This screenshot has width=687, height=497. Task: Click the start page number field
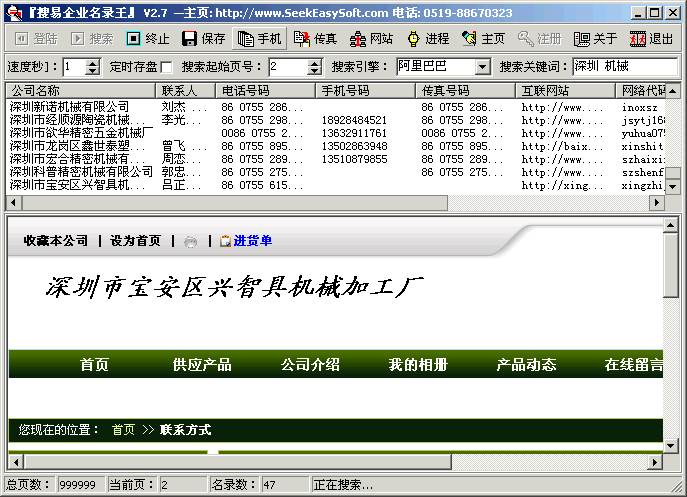288,67
